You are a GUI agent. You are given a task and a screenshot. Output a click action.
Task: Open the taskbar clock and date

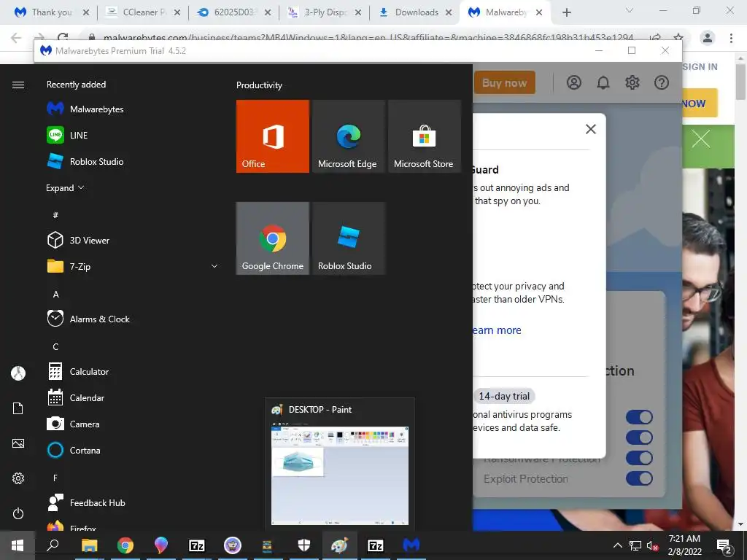[684, 545]
